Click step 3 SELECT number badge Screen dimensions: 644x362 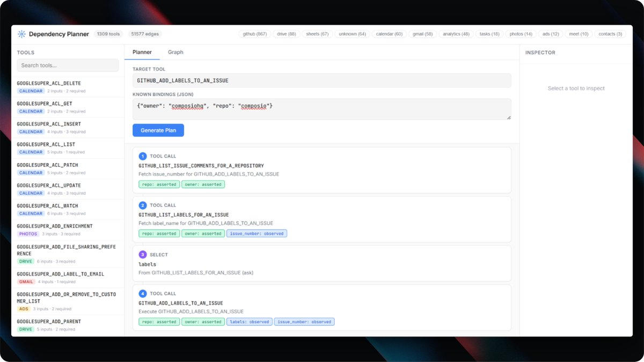pos(142,255)
